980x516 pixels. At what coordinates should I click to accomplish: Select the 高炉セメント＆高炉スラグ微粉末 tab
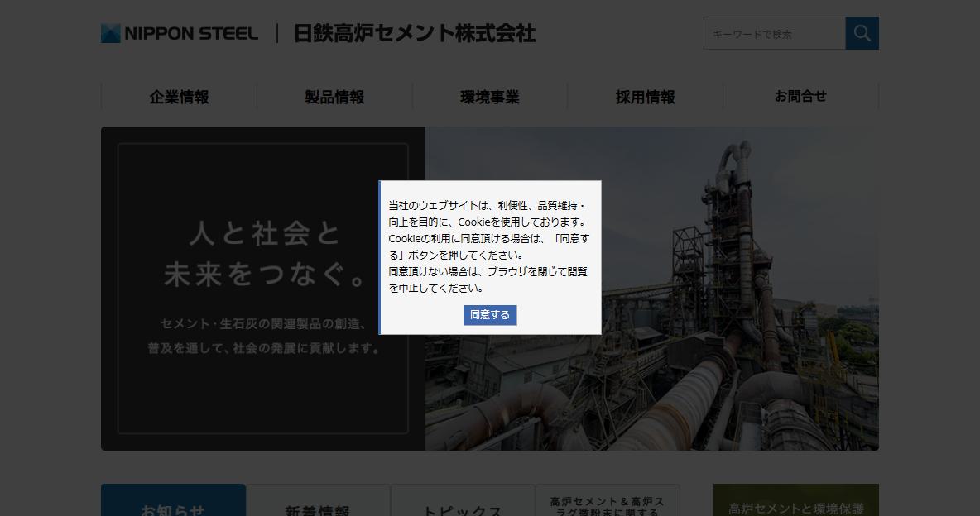[608, 500]
